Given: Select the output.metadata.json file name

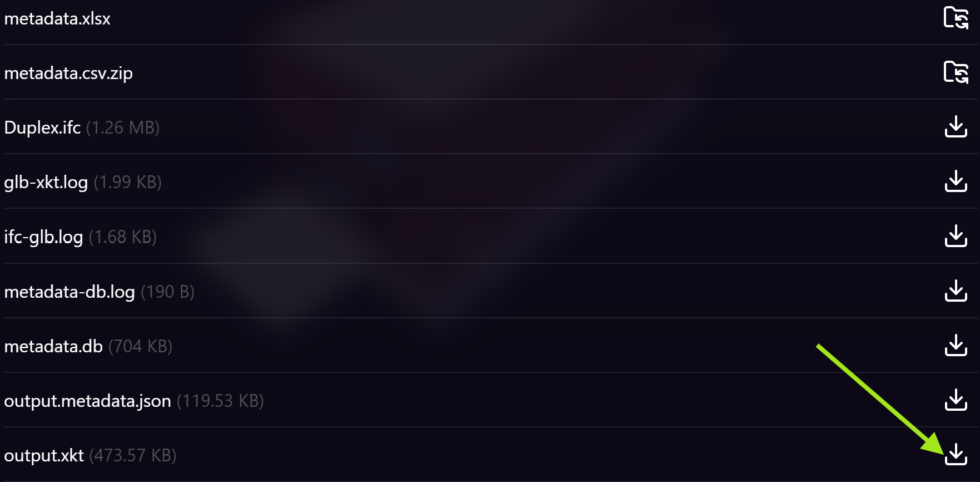Looking at the screenshot, I should click(x=87, y=401).
